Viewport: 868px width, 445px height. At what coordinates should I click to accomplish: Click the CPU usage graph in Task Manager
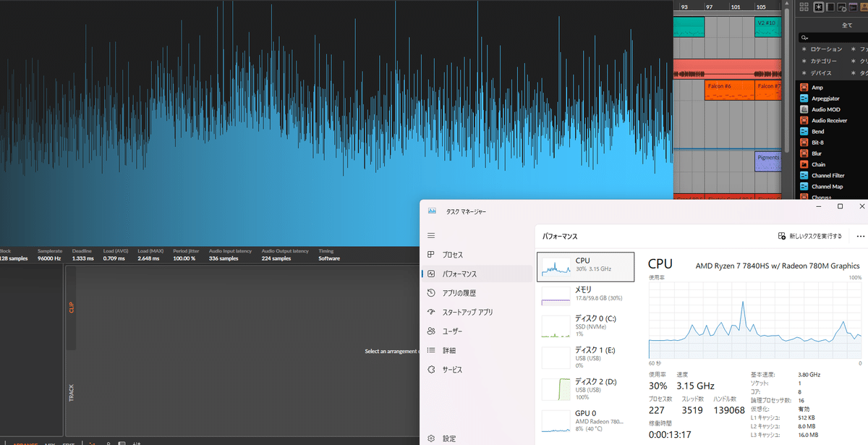click(x=755, y=320)
